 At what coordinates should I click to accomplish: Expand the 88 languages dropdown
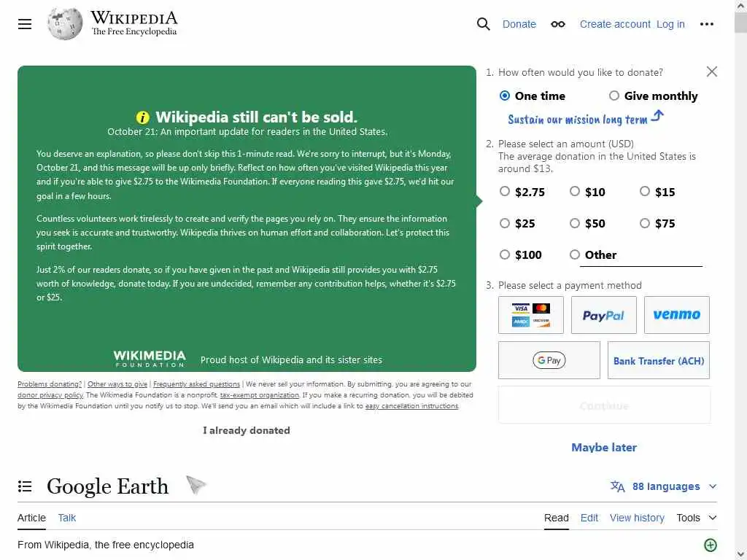pos(664,486)
